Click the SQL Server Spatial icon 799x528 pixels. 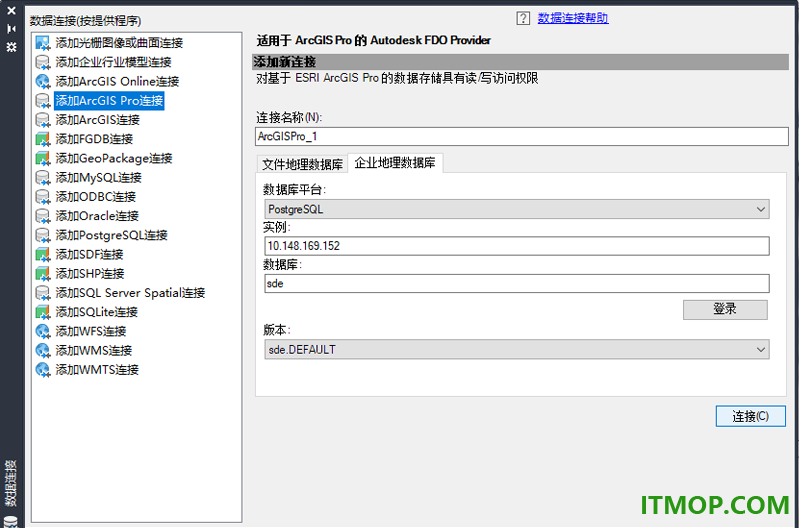tap(43, 293)
